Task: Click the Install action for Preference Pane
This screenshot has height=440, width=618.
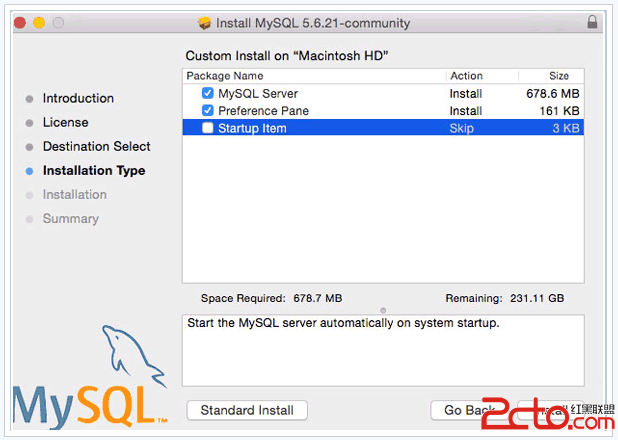Action: pos(465,111)
